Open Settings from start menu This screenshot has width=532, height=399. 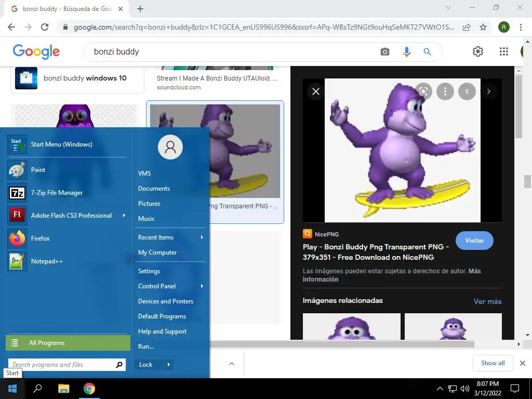click(149, 271)
